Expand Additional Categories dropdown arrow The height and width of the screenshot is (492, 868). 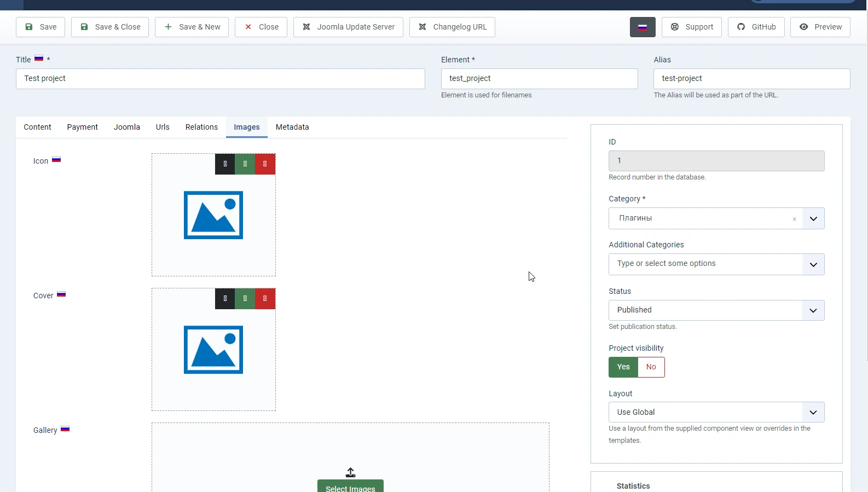(813, 264)
